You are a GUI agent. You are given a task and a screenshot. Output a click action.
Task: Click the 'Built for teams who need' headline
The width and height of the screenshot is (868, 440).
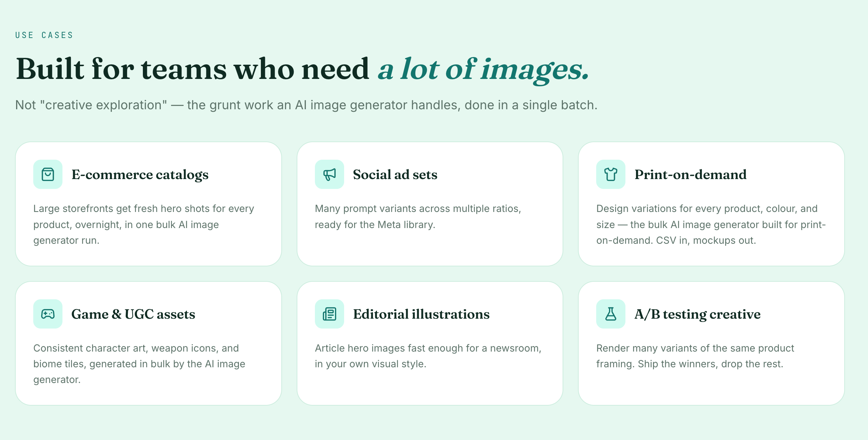(x=193, y=69)
